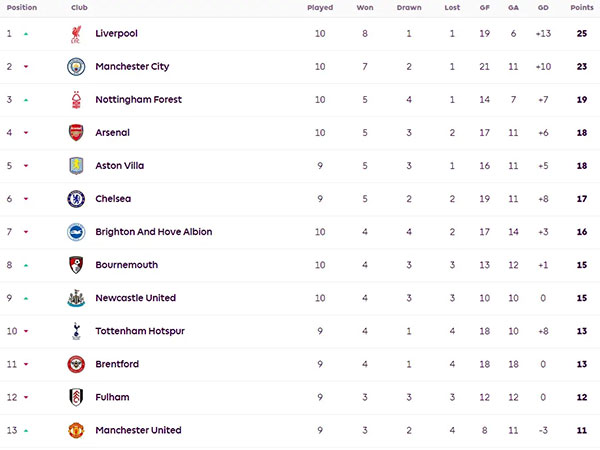Screen dimensions: 600x450
Task: Click the GD column header
Action: click(x=543, y=7)
